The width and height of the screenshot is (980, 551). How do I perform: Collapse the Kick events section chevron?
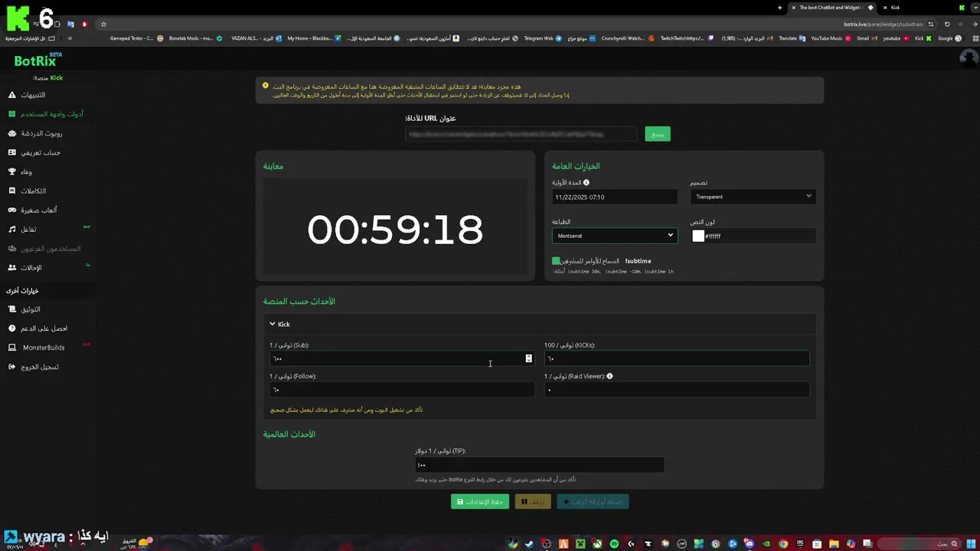click(272, 324)
